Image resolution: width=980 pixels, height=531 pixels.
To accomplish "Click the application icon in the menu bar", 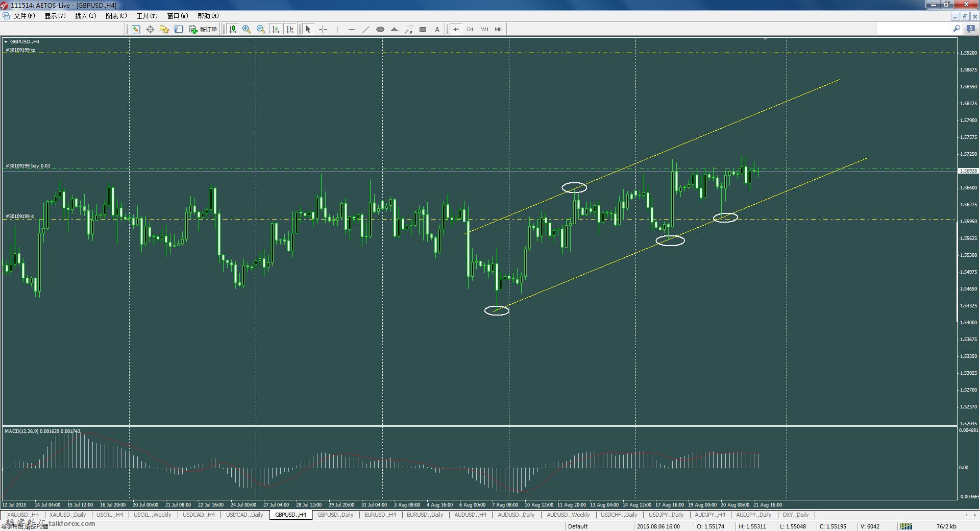I will [6, 16].
